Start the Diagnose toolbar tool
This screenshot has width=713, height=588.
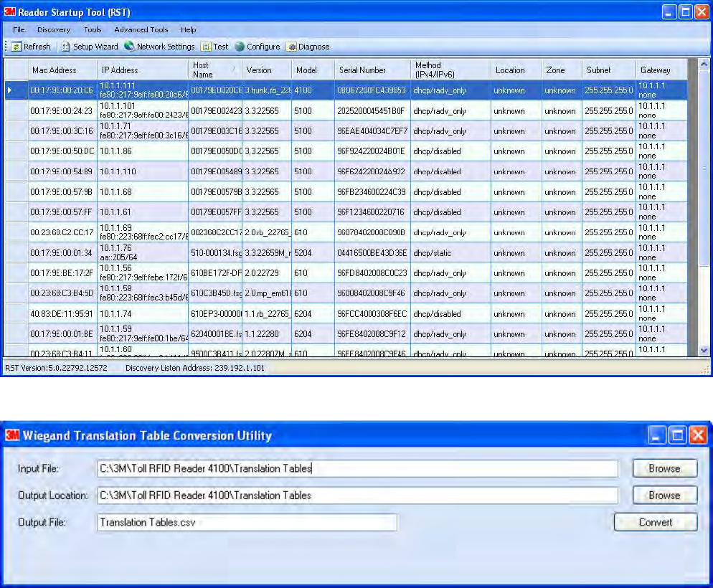308,47
